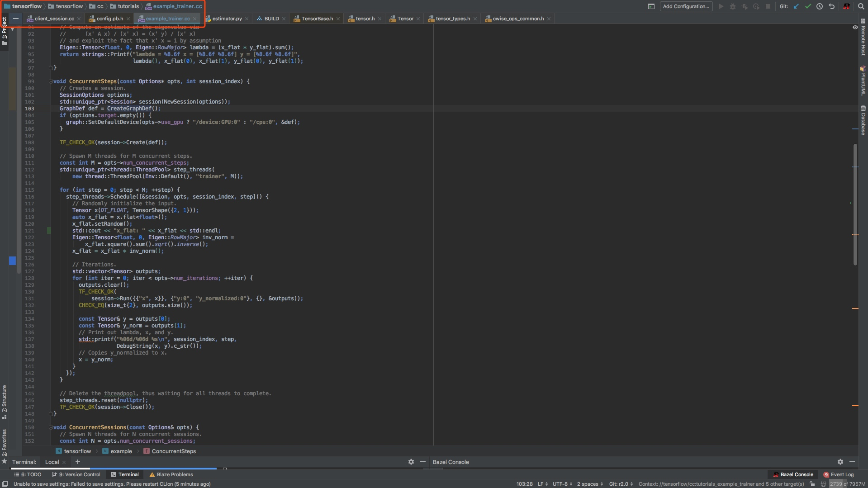
Task: Click the Profile run icon
Action: pos(756,6)
